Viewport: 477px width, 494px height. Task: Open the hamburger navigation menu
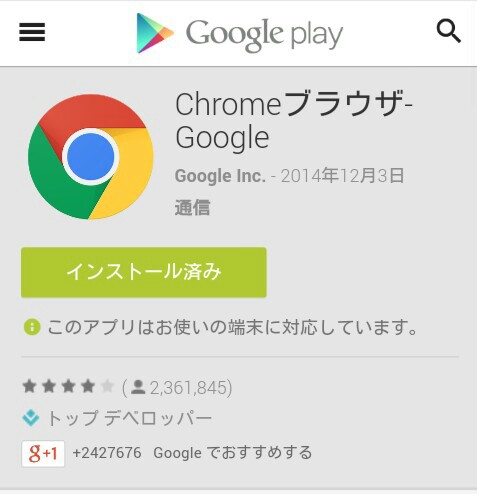point(32,32)
